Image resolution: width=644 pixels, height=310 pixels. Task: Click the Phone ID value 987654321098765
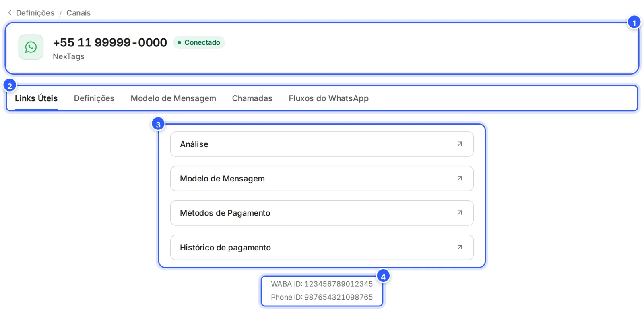[x=339, y=297]
